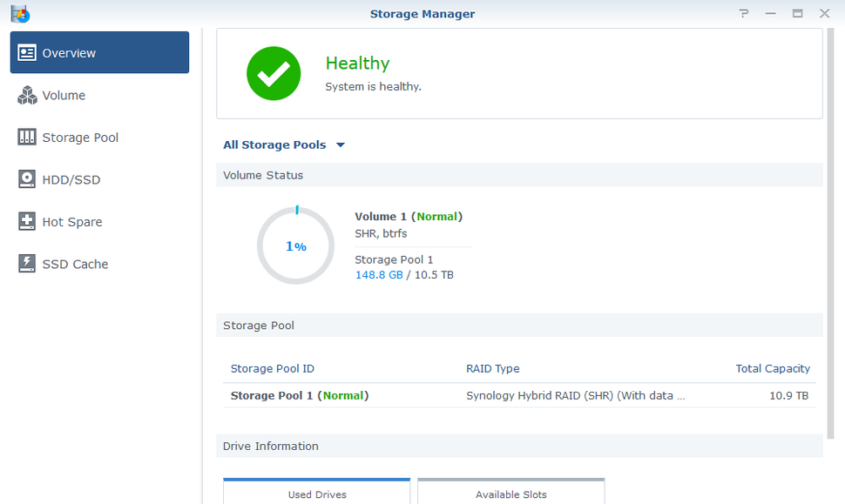Open the help icon in title bar
Image resolution: width=845 pixels, height=504 pixels.
click(x=743, y=13)
